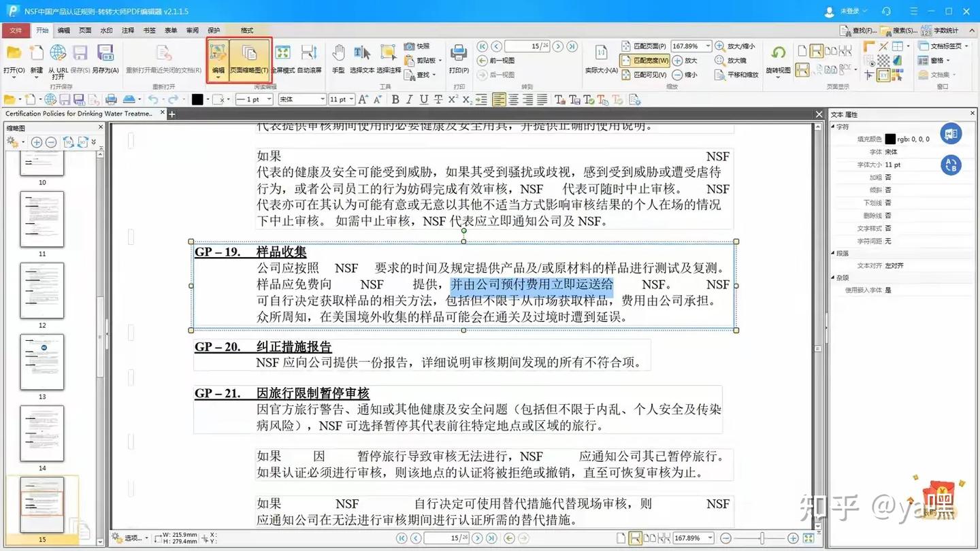
Task: Click the 另存为(A) save-as icon
Action: coord(105,53)
